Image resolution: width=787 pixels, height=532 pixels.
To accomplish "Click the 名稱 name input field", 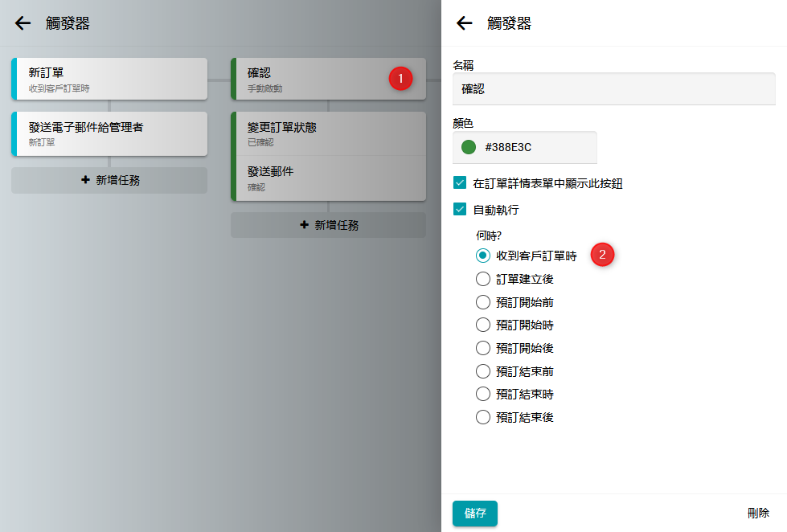I will tap(614, 89).
